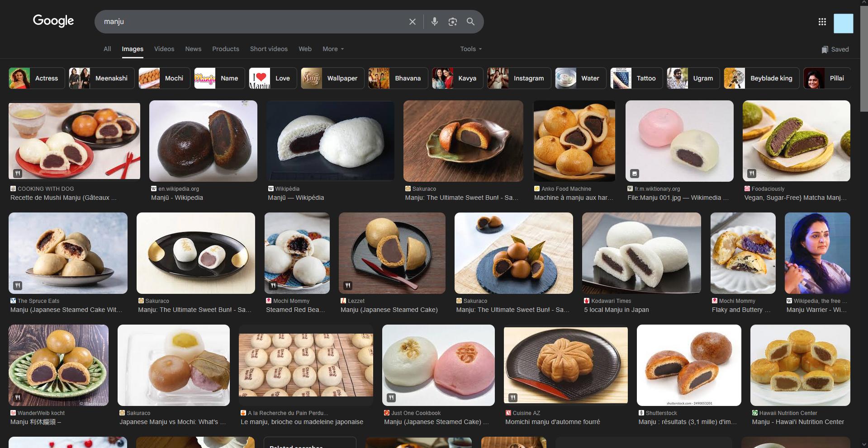Expand the More search categories menu
Viewport: 868px width, 448px height.
(333, 49)
